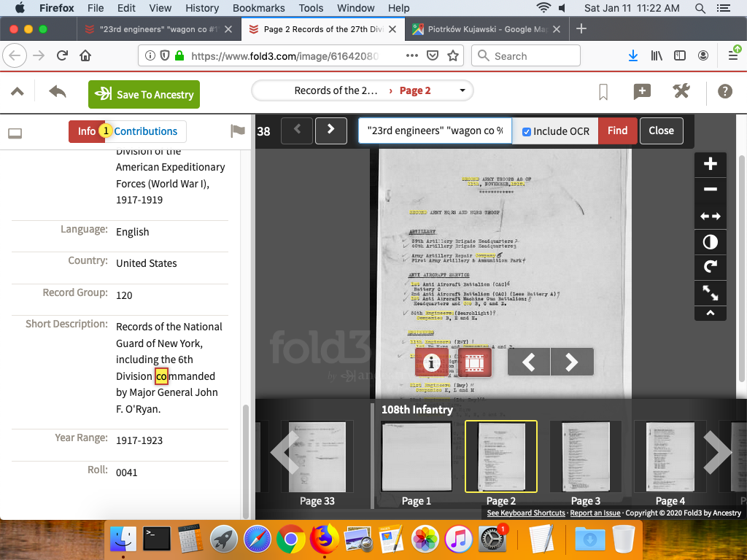
Task: Collapse the viewer tools panel chevron
Action: point(710,313)
